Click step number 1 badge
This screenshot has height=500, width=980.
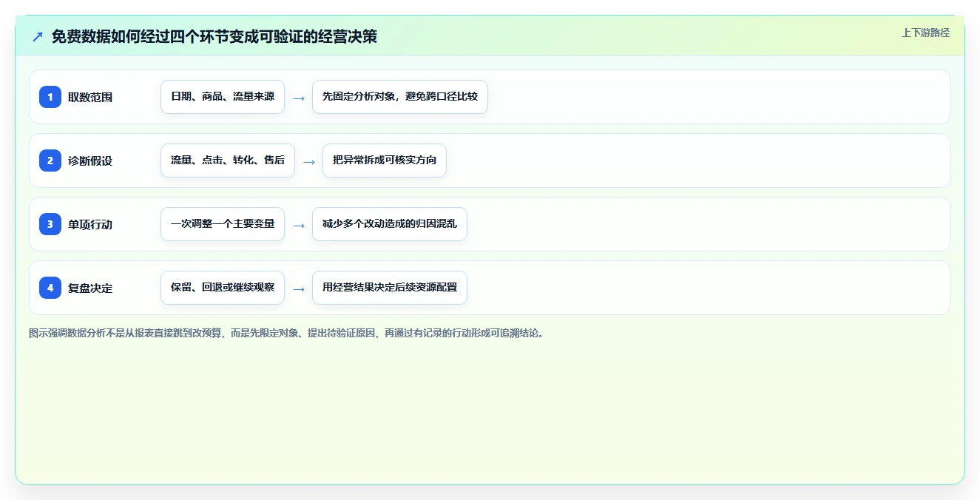50,97
